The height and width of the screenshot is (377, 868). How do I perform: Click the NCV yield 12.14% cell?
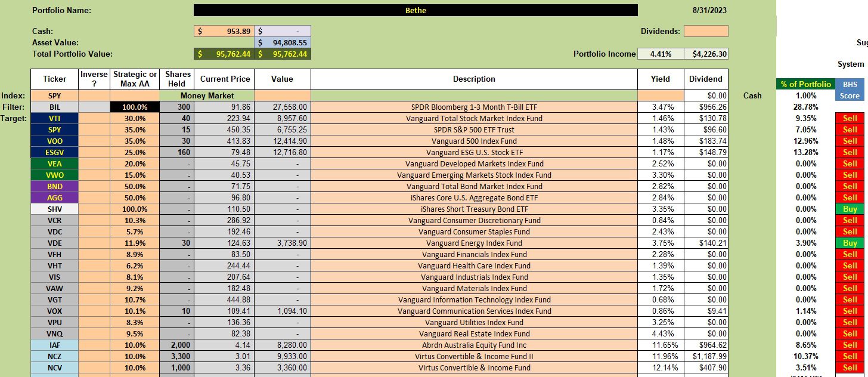point(661,367)
